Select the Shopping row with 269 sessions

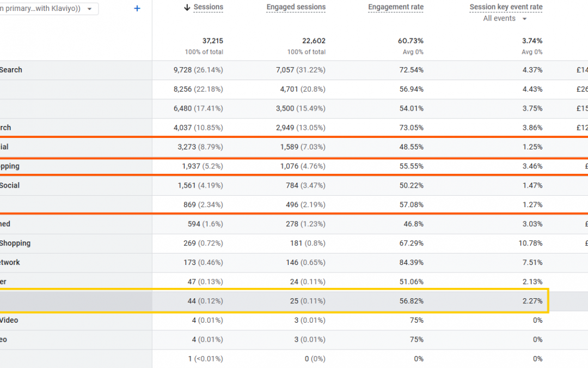click(x=15, y=243)
